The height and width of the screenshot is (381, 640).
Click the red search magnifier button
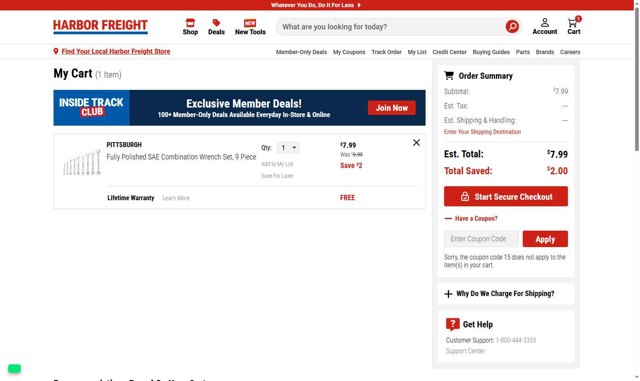point(512,27)
